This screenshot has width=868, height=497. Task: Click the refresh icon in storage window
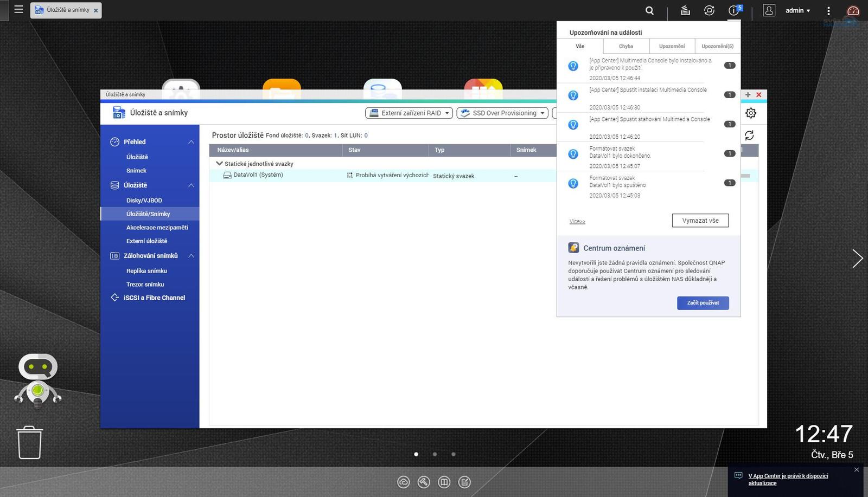[x=749, y=135]
